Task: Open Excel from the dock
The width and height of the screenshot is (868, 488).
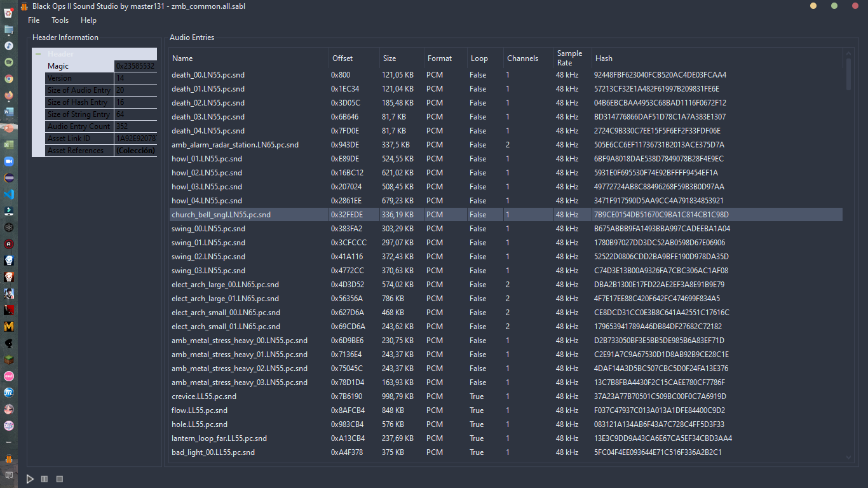Action: coord(9,145)
